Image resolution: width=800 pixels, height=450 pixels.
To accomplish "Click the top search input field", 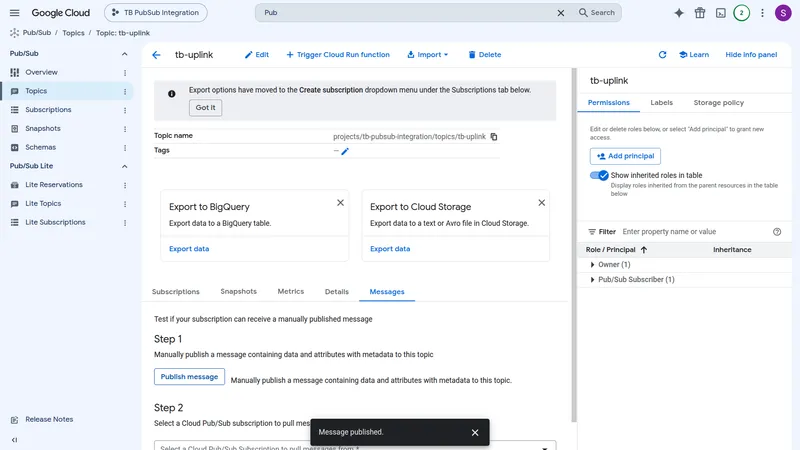I will coord(408,13).
